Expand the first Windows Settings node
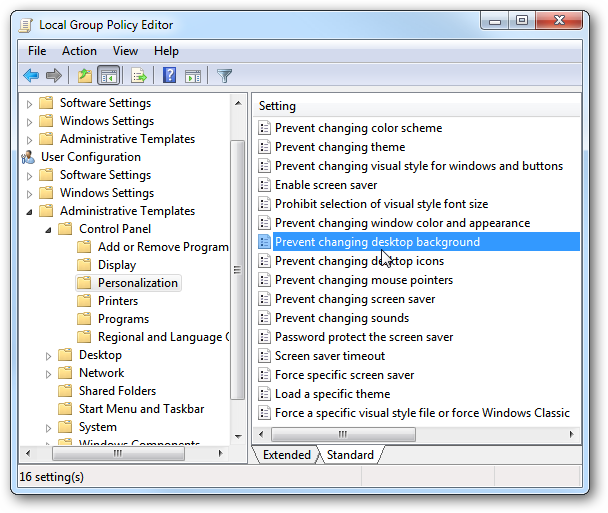 29,122
